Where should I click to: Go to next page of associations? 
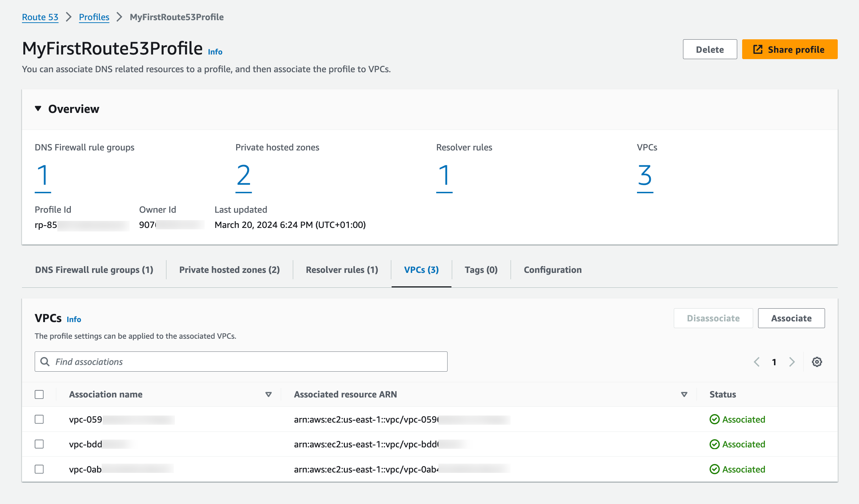click(792, 362)
